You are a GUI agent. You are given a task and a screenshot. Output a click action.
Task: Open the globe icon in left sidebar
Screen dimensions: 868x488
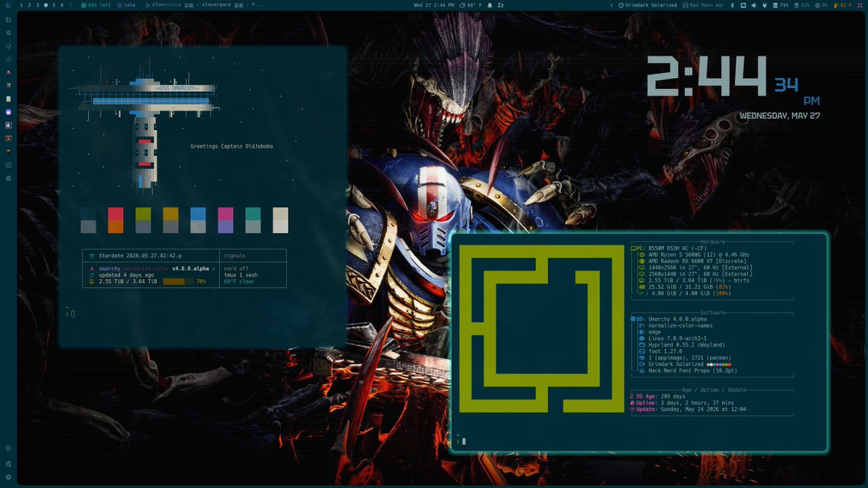tap(8, 178)
